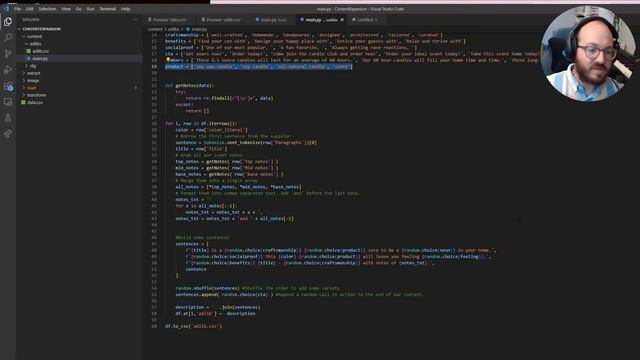Collapse the content folder in Explorer

[34, 36]
